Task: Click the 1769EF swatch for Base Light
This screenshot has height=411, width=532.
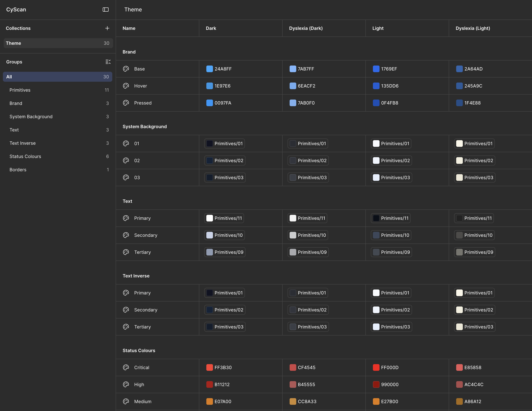Action: (376, 69)
